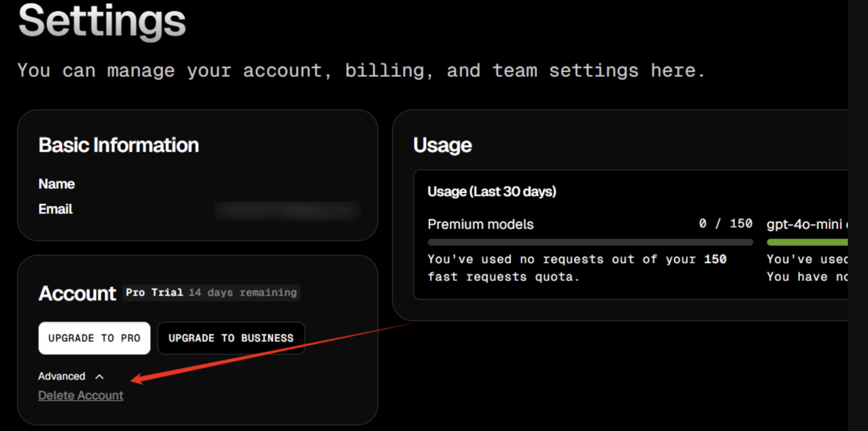Viewport: 868px width, 431px height.
Task: Click the Upgrade to Pro button
Action: point(94,338)
